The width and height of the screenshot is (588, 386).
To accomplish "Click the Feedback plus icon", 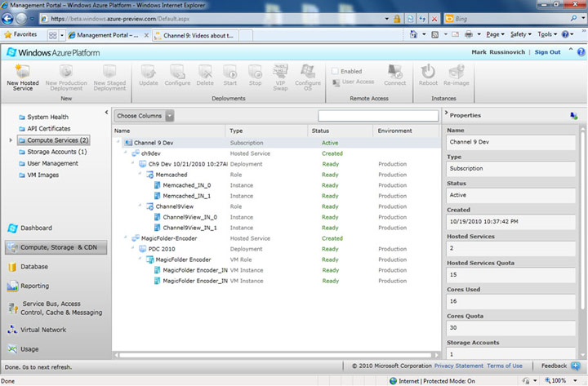I will pyautogui.click(x=575, y=366).
